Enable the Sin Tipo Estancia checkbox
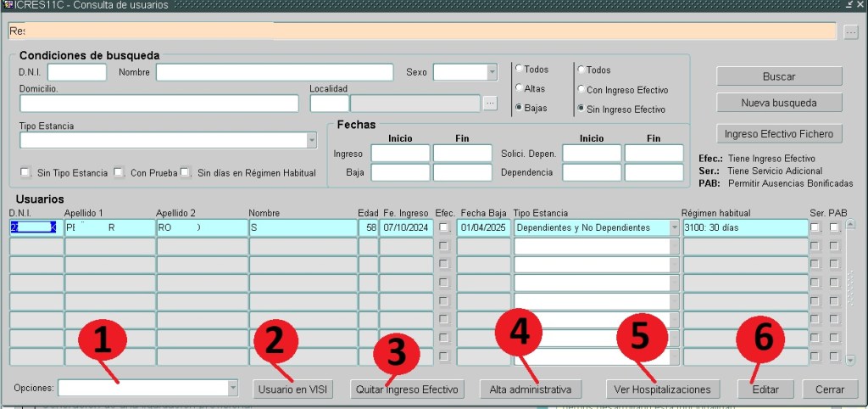This screenshot has height=409, width=868. 25,172
